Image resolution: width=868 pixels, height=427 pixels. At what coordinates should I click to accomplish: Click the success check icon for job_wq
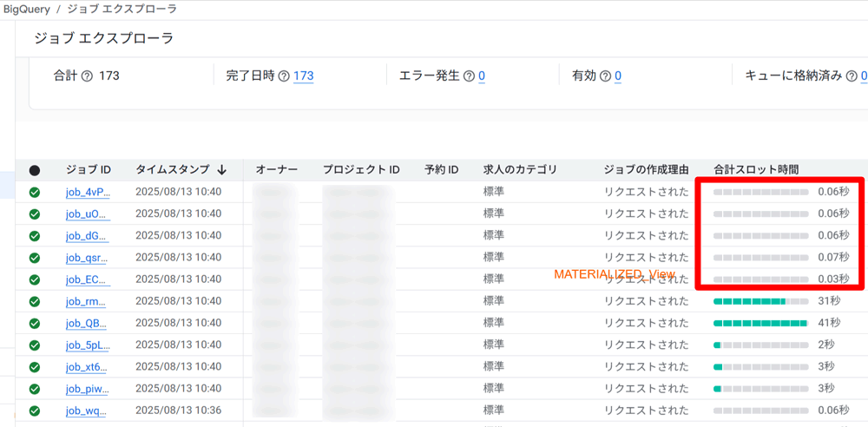(x=35, y=411)
